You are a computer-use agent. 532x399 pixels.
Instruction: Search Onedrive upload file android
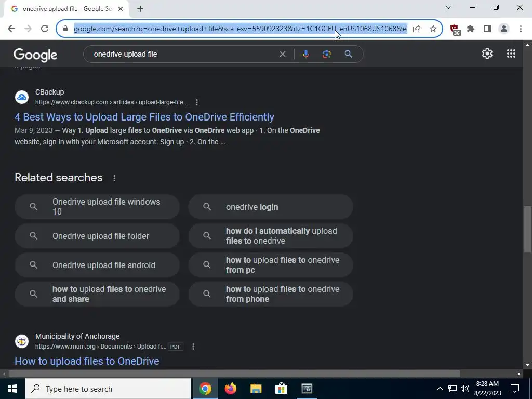[x=97, y=265]
